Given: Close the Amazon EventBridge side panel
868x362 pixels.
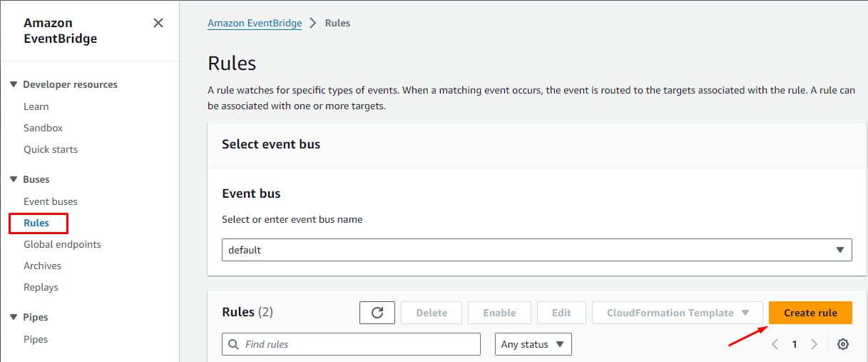Looking at the screenshot, I should coord(158,23).
